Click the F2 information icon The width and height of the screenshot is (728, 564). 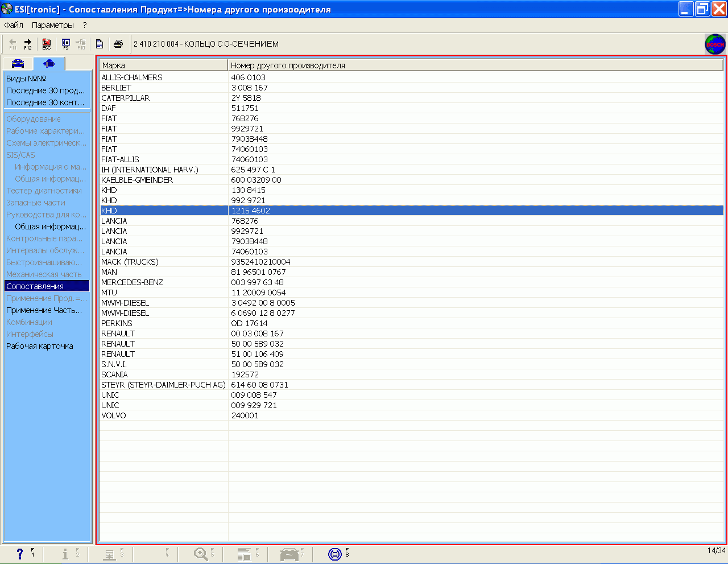point(65,554)
